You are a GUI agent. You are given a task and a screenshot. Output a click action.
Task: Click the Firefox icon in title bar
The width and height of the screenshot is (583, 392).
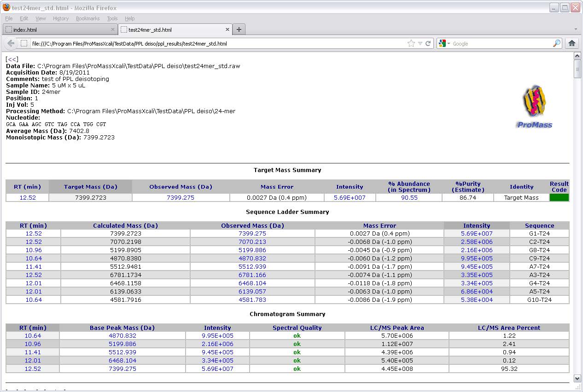click(6, 8)
